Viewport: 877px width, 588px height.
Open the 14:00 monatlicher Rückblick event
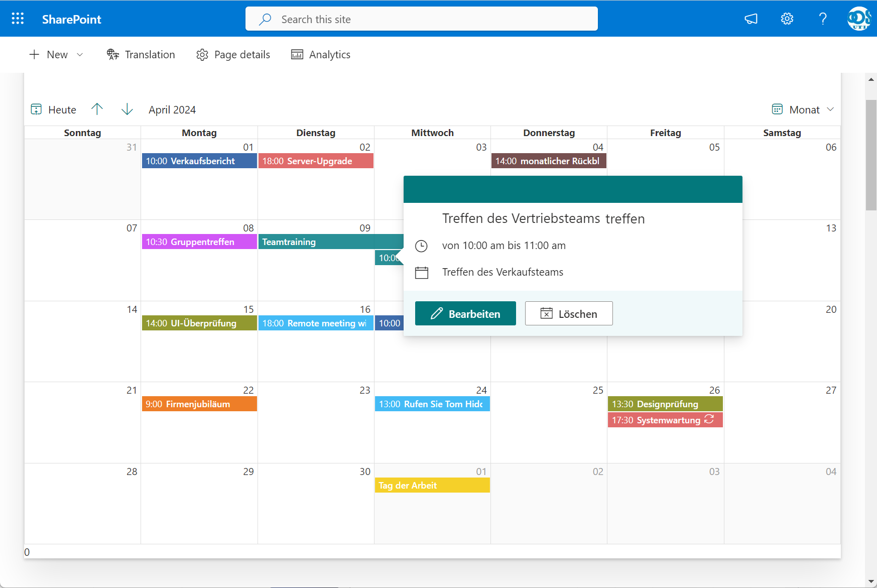tap(549, 161)
